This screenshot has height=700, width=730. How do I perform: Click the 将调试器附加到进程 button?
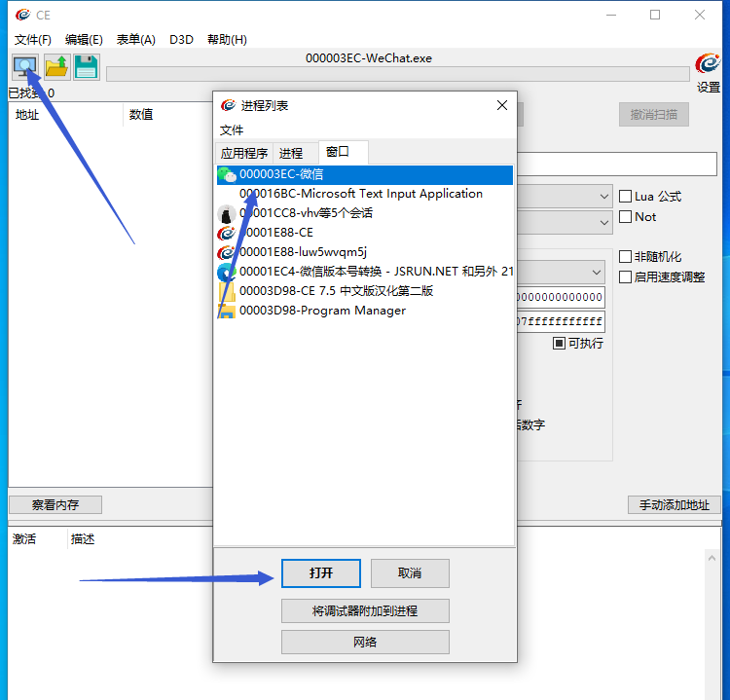click(x=365, y=610)
